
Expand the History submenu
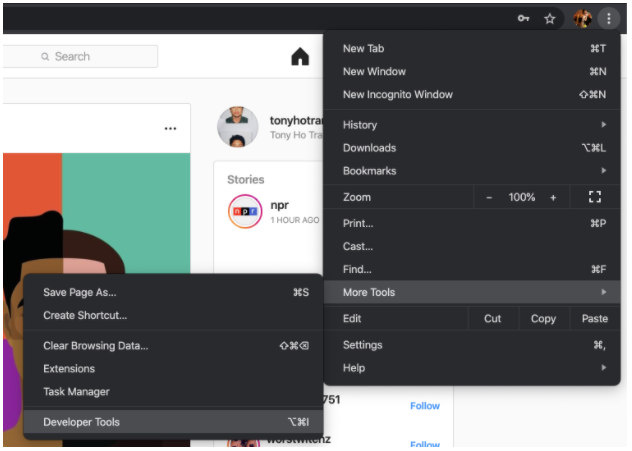(x=475, y=125)
